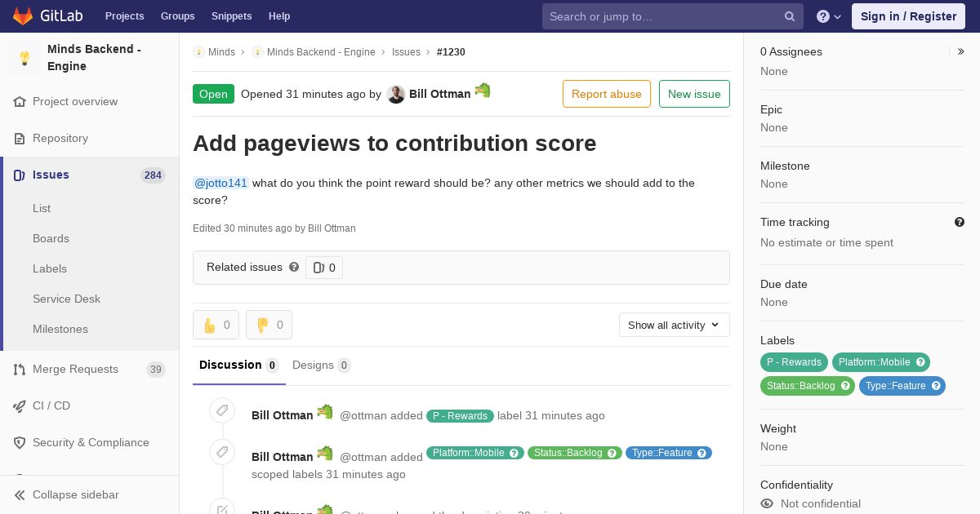Screen dimensions: 980x514
Task: Open Bill Ottman's profile link in header
Action: click(x=439, y=94)
